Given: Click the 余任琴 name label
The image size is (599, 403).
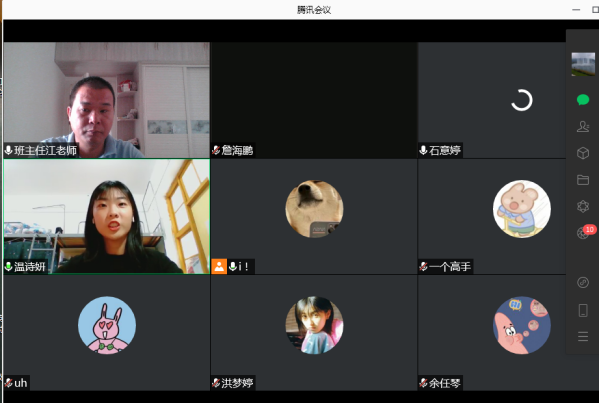Looking at the screenshot, I should click(x=445, y=383).
